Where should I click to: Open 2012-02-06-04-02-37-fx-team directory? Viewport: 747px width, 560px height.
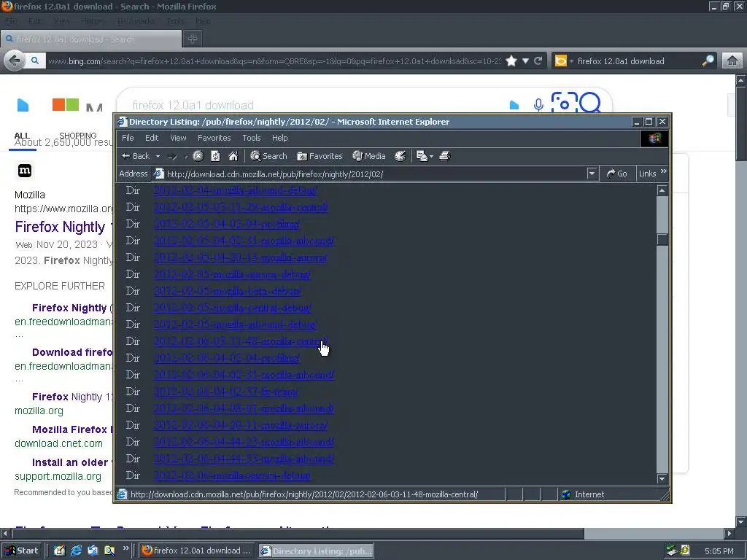click(x=226, y=392)
